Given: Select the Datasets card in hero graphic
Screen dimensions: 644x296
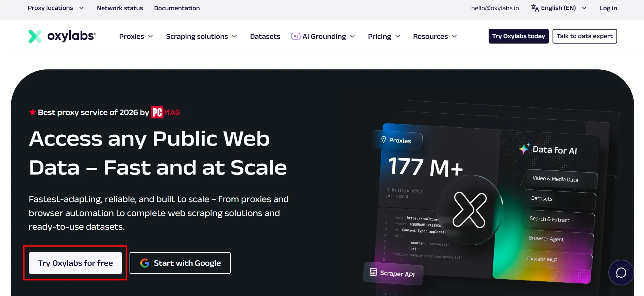Looking at the screenshot, I should (x=560, y=199).
